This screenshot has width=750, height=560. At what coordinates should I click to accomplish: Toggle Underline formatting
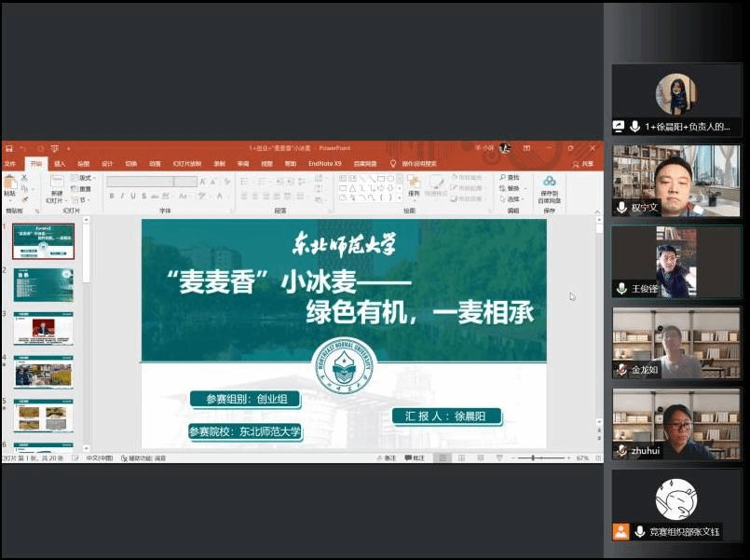133,196
